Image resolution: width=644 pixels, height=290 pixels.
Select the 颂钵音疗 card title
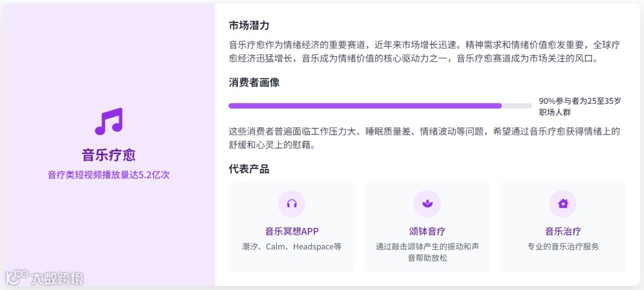[x=427, y=231]
